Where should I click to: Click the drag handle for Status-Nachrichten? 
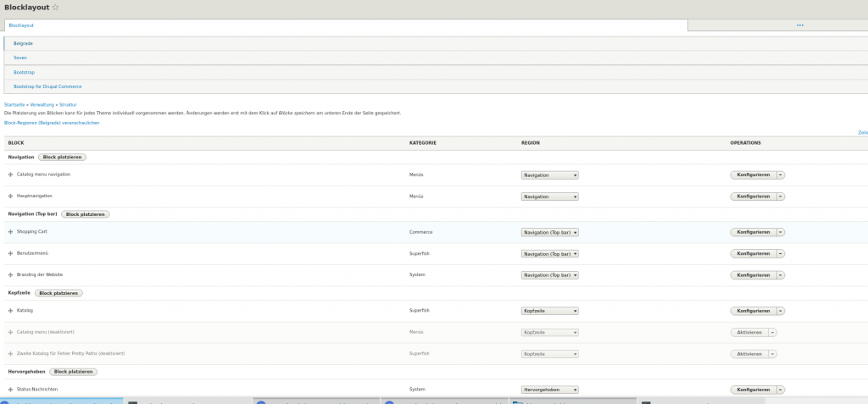point(10,390)
